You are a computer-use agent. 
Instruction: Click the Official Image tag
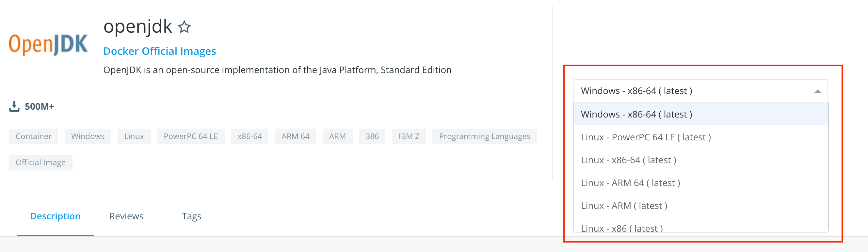[40, 163]
